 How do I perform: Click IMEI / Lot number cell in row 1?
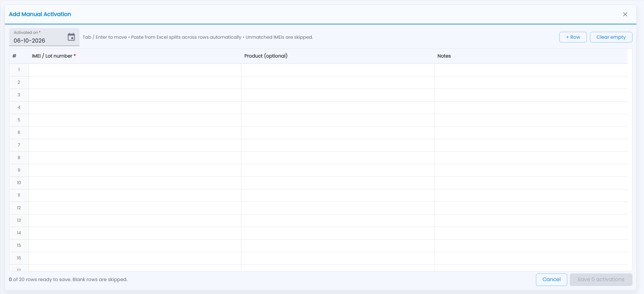click(x=135, y=70)
